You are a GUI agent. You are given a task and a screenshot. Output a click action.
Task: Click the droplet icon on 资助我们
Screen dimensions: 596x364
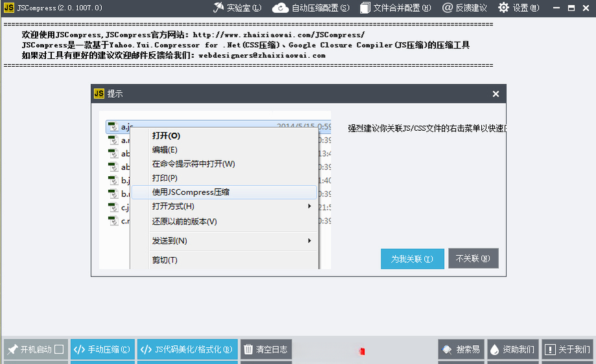coord(495,350)
